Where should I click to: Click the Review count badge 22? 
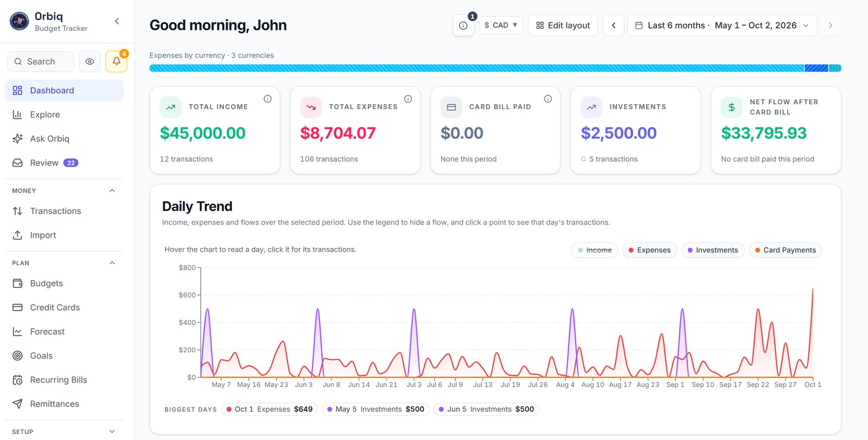point(71,163)
